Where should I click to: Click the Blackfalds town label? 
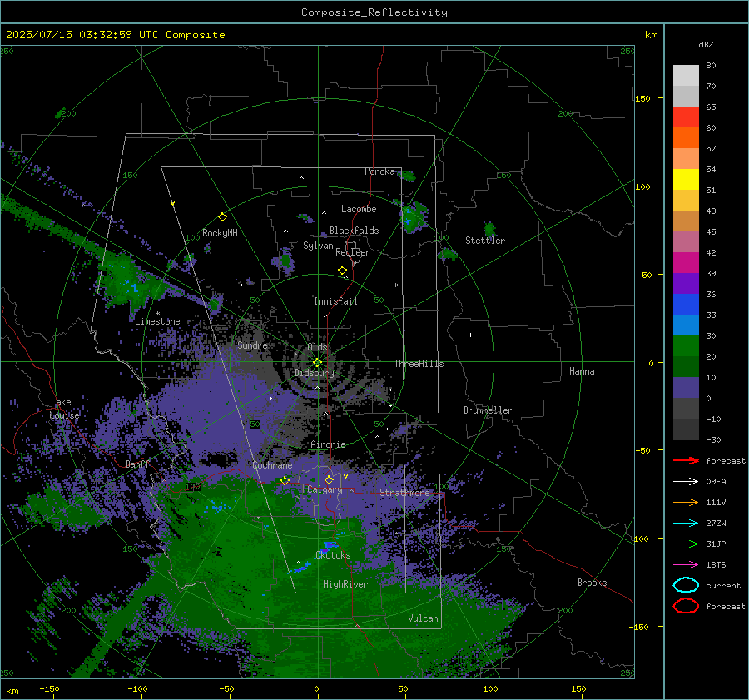pyautogui.click(x=354, y=231)
